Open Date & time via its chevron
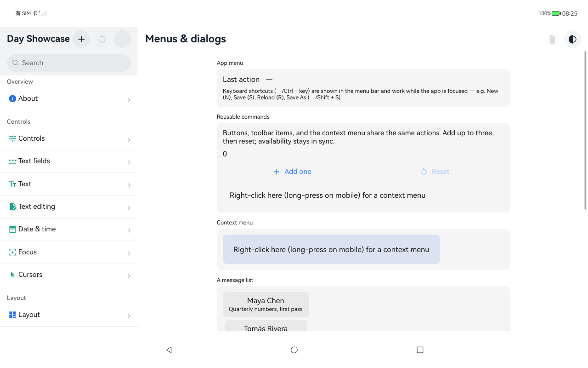The image size is (588, 368). point(129,230)
